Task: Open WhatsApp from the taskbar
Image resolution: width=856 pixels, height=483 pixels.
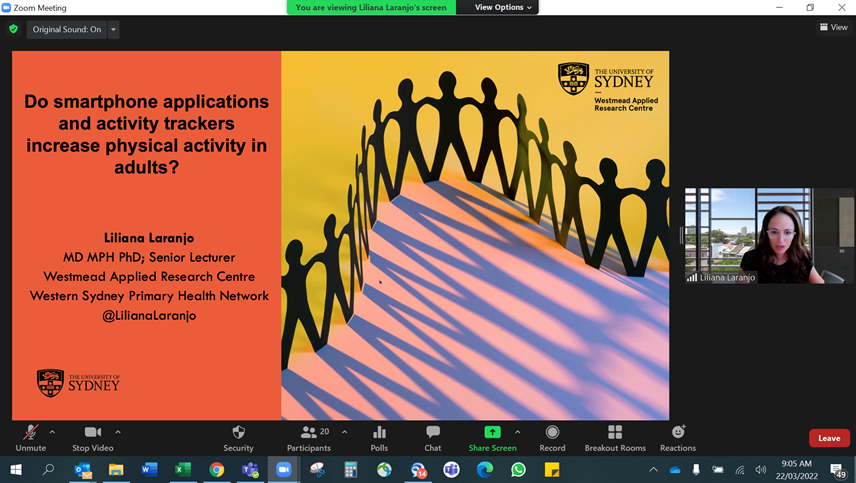Action: point(518,469)
